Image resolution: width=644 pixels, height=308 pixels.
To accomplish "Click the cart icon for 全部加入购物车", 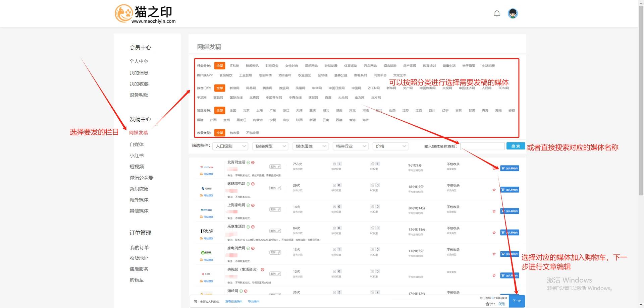I will [196, 301].
